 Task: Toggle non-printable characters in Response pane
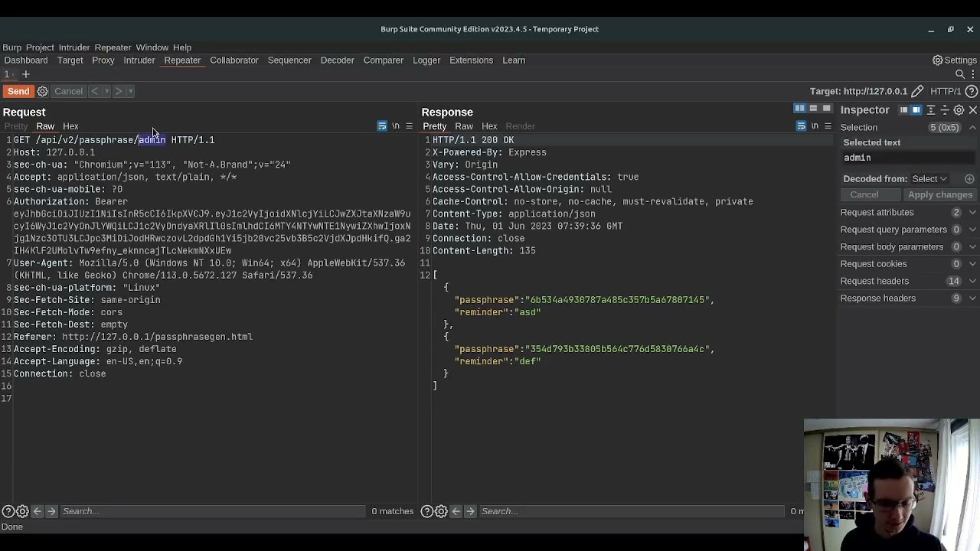coord(815,126)
